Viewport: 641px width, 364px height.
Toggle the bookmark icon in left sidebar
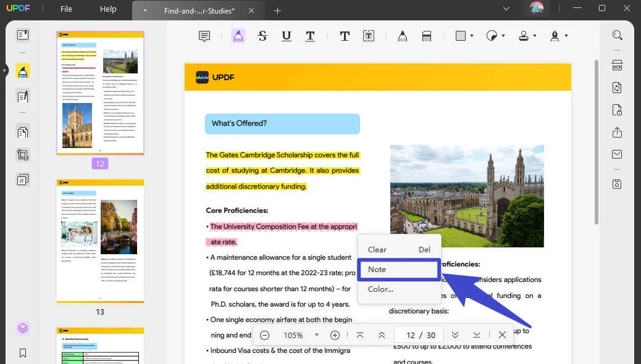[x=23, y=354]
